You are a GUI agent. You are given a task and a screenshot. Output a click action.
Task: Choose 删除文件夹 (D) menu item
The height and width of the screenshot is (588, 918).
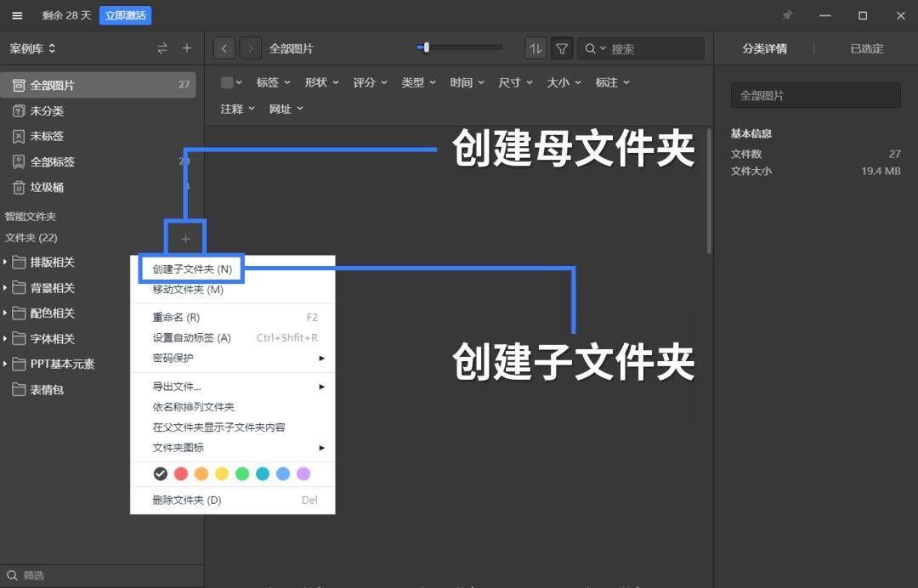[232, 500]
